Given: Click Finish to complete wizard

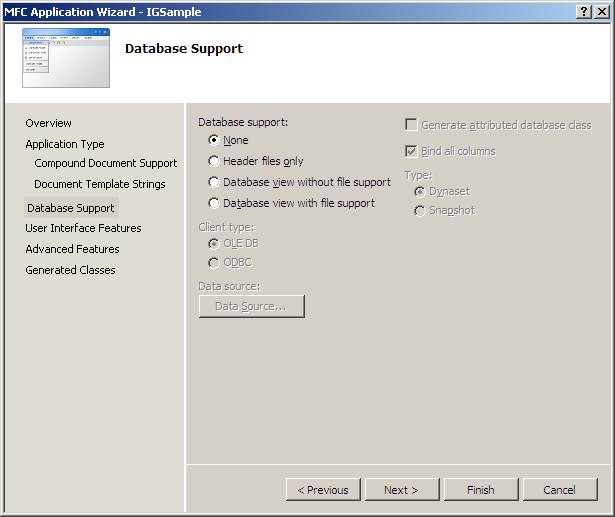Looking at the screenshot, I should pos(480,490).
